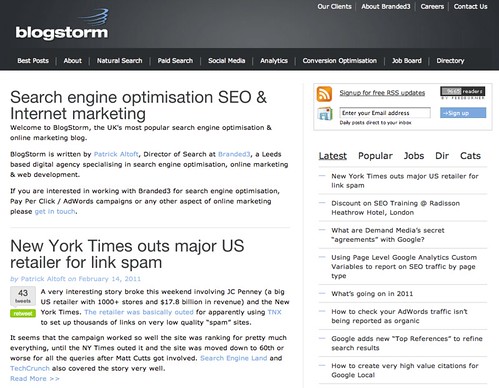
Task: Open Contact Us in top menu
Action: pos(470,7)
